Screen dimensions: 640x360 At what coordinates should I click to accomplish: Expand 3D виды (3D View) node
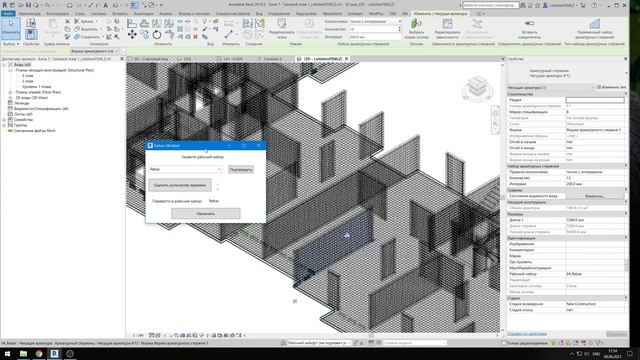pos(10,98)
